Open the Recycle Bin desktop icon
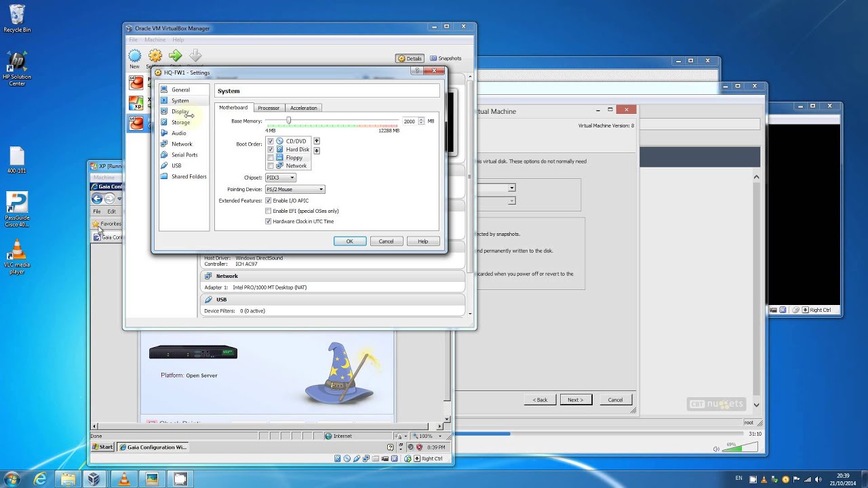The image size is (868, 488). pos(17,19)
